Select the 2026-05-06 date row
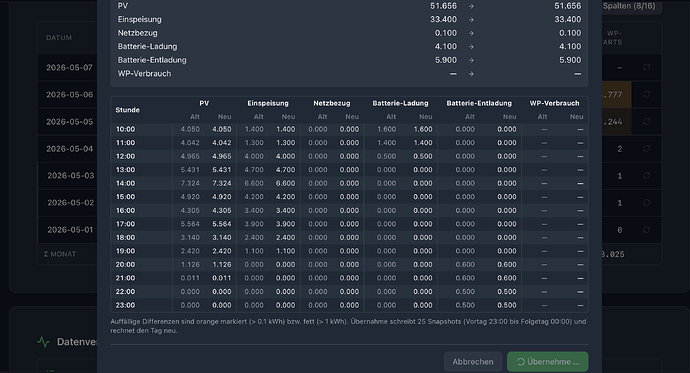Image resolution: width=690 pixels, height=373 pixels. click(x=70, y=95)
